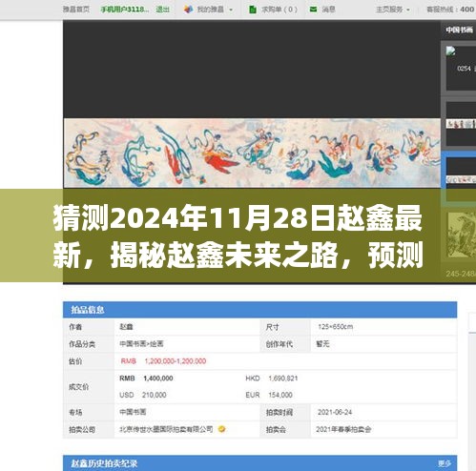This screenshot has height=471, width=476.
Task: Click the estimate RMB 1,200,000-1,200,000
Action: [x=163, y=361]
